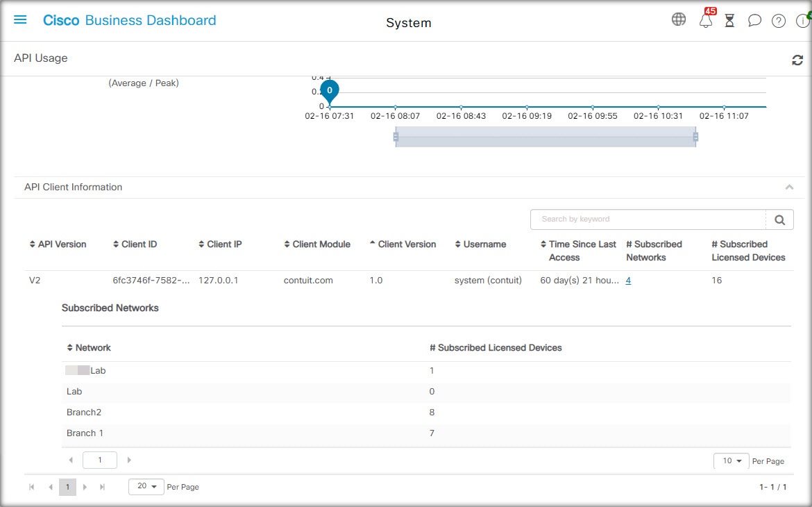
Task: Sort subscribed networks by Network column
Action: 89,348
